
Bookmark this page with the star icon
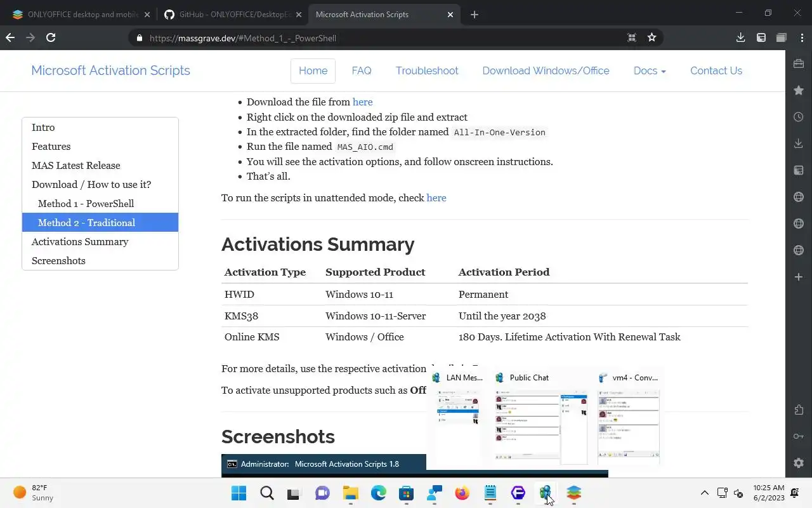[652, 37]
